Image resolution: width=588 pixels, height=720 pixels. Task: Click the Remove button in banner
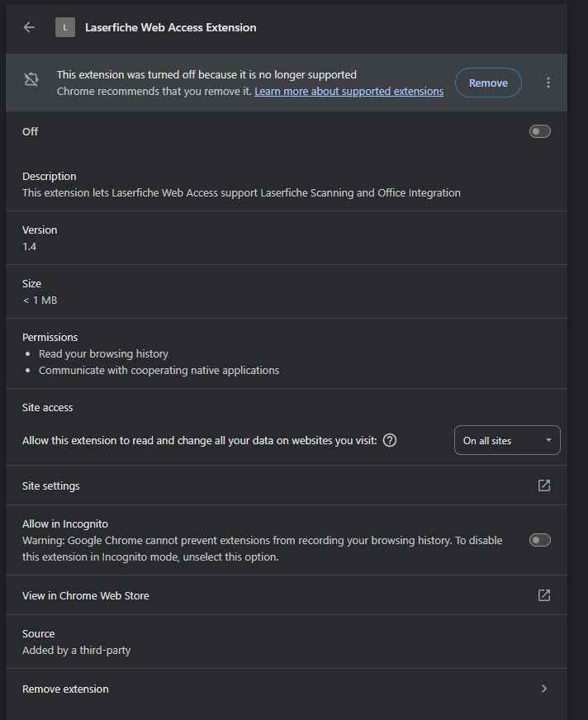[x=488, y=83]
